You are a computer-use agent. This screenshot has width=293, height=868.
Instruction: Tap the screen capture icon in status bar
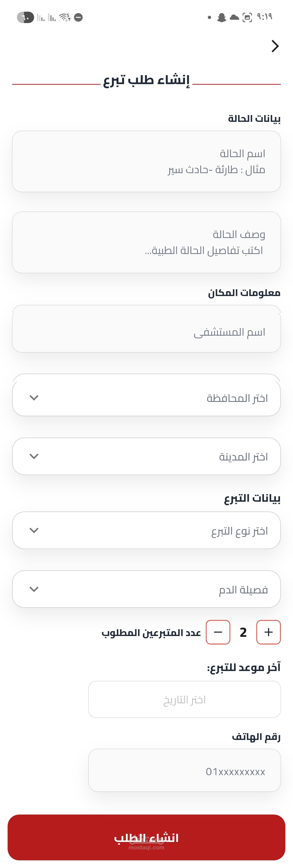[247, 17]
